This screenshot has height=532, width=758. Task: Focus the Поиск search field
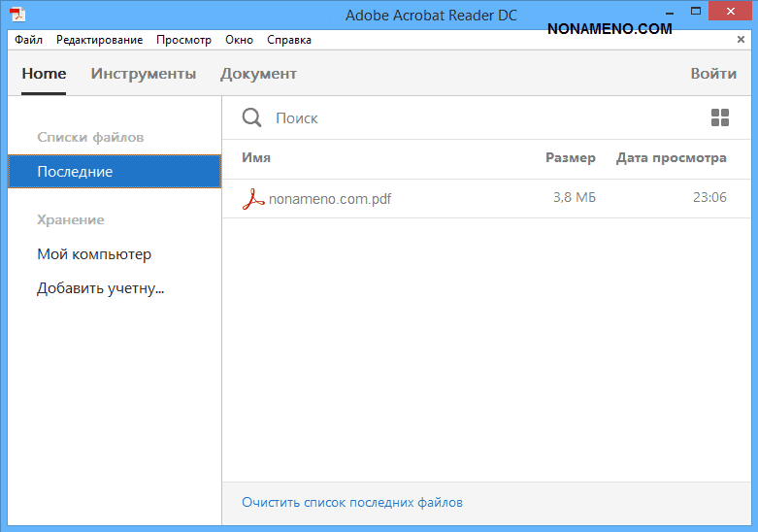pos(437,117)
